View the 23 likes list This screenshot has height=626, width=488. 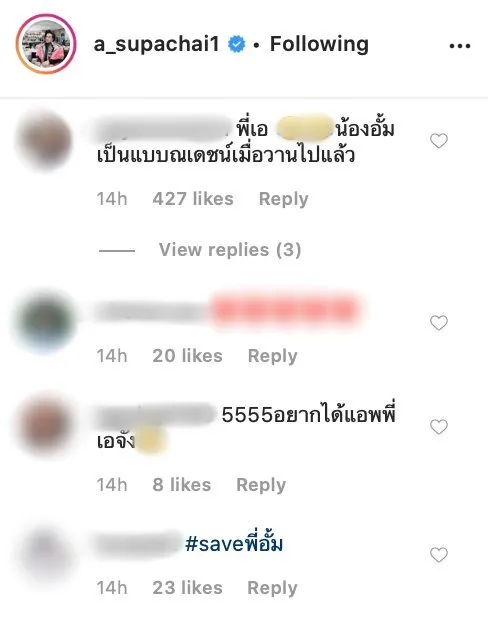tap(187, 588)
